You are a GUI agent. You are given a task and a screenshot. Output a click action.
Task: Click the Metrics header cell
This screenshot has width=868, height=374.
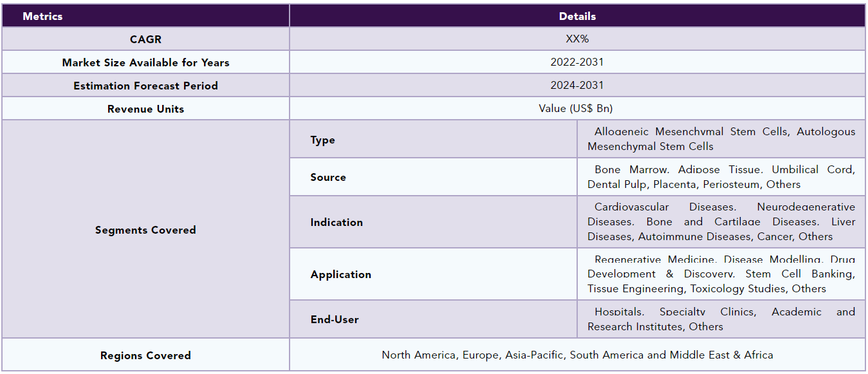(x=145, y=16)
